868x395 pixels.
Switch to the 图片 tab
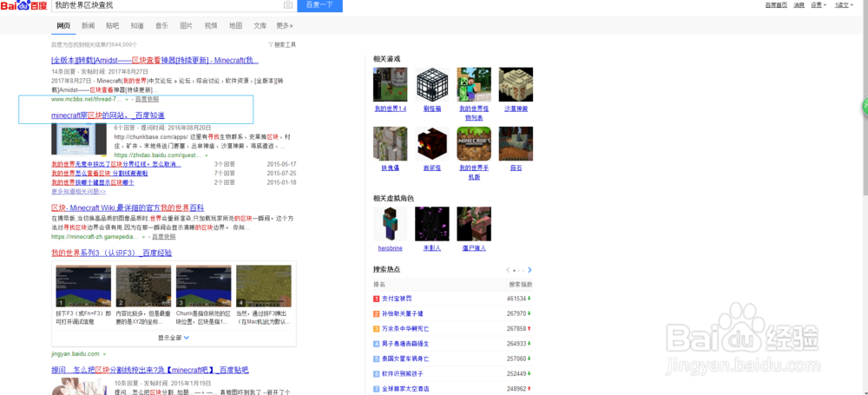pos(187,25)
